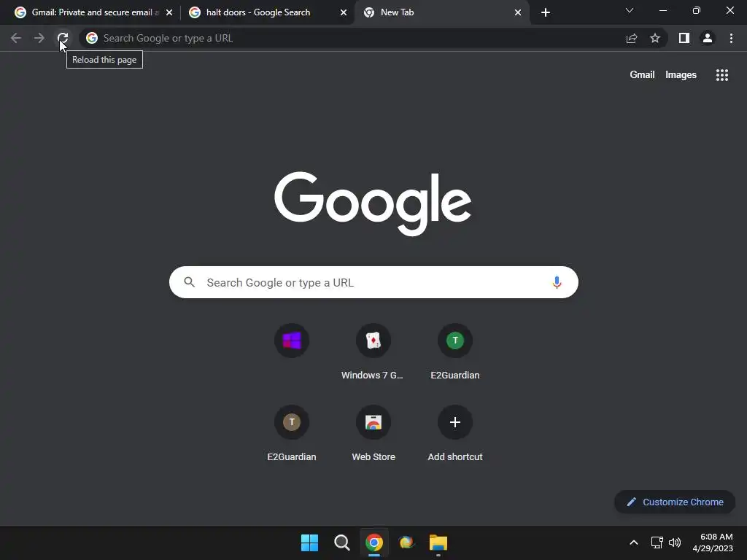This screenshot has height=560, width=747.
Task: Reload this page
Action: pyautogui.click(x=63, y=38)
